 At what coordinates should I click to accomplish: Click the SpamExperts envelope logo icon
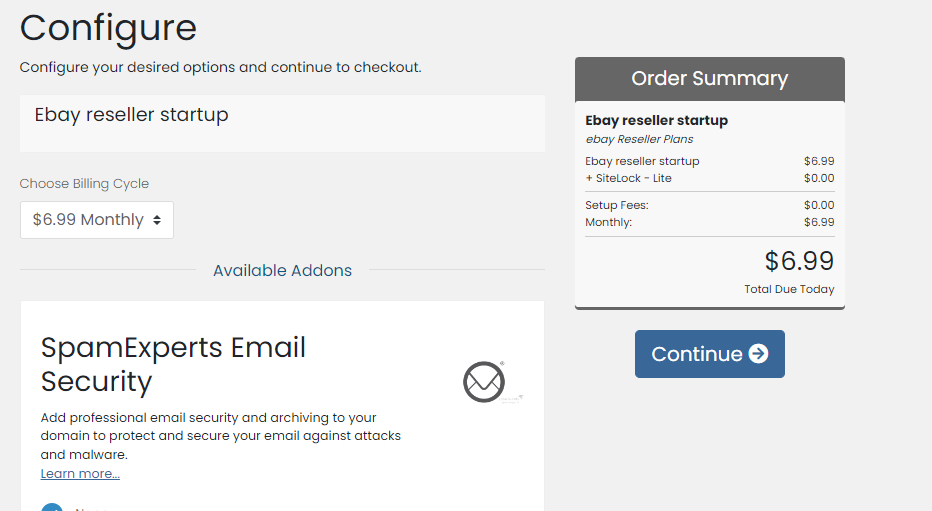(x=484, y=382)
